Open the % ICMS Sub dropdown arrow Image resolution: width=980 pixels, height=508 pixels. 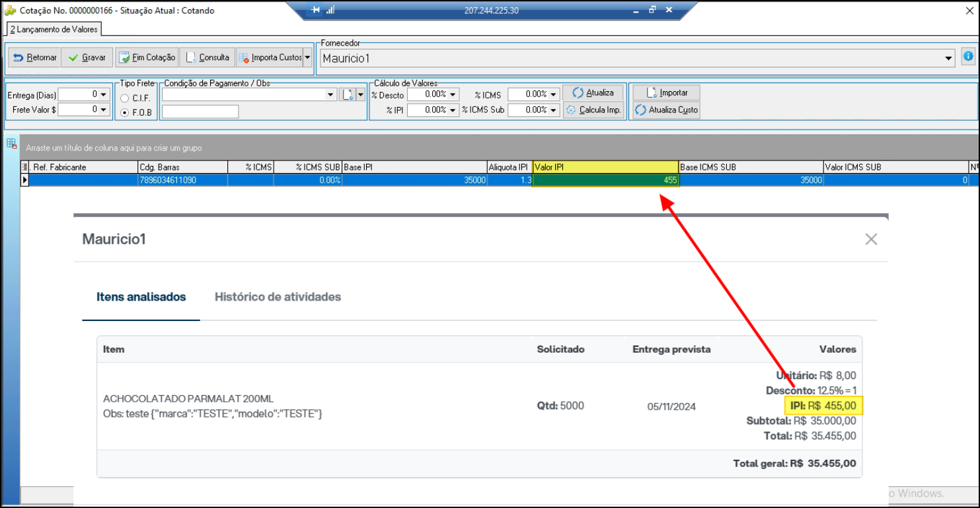(x=554, y=110)
